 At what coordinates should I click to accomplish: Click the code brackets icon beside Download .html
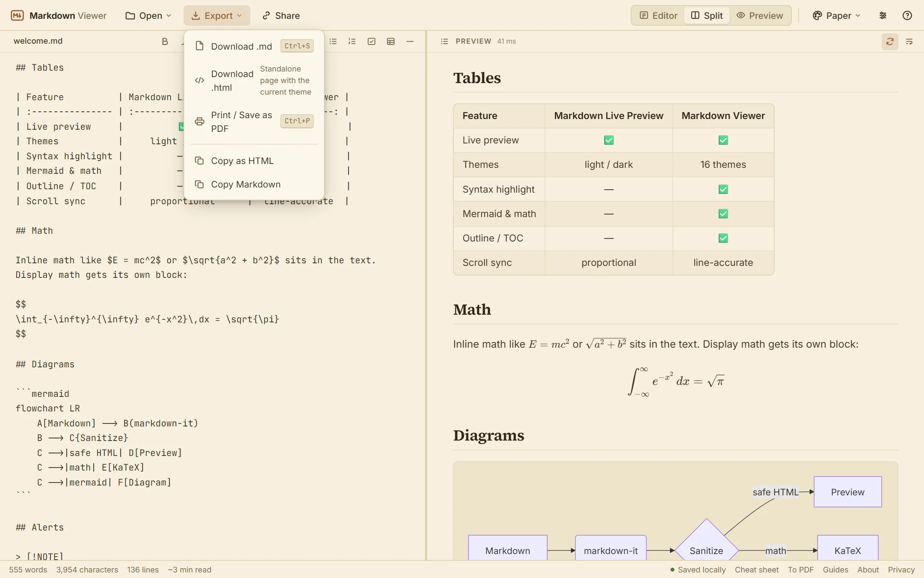tap(199, 80)
